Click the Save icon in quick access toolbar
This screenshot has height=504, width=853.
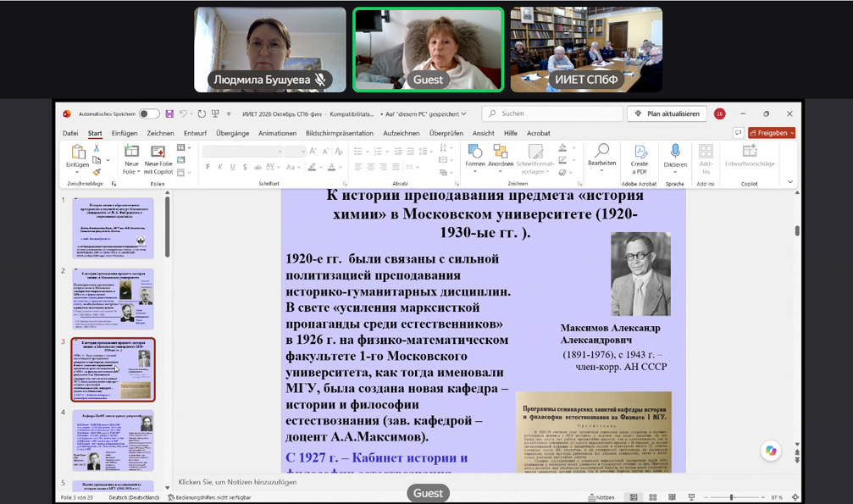click(169, 114)
